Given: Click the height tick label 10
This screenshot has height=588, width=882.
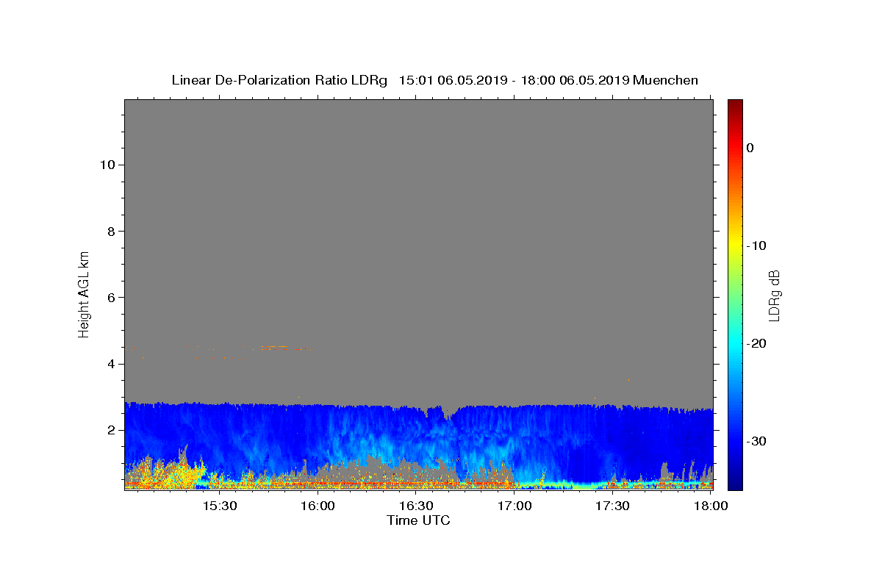Looking at the screenshot, I should 107,165.
